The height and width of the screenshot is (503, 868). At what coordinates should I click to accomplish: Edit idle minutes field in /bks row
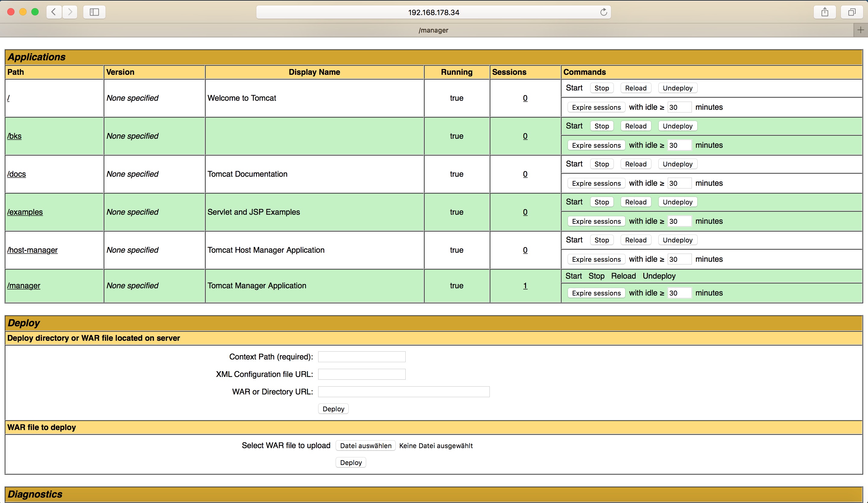[680, 145]
